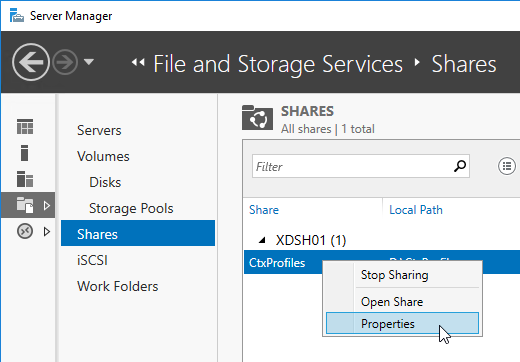The image size is (520, 362).
Task: Open the list view options button
Action: (x=507, y=166)
